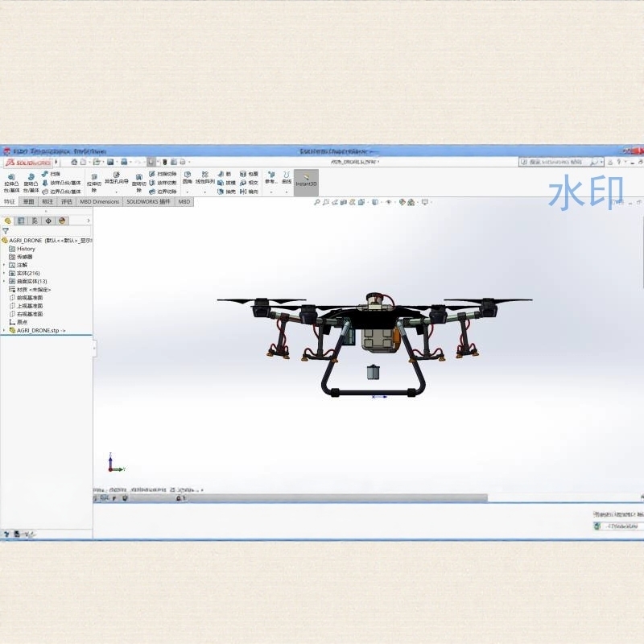Click the Apply Scene icon
This screenshot has width=644, height=644.
pos(411,202)
